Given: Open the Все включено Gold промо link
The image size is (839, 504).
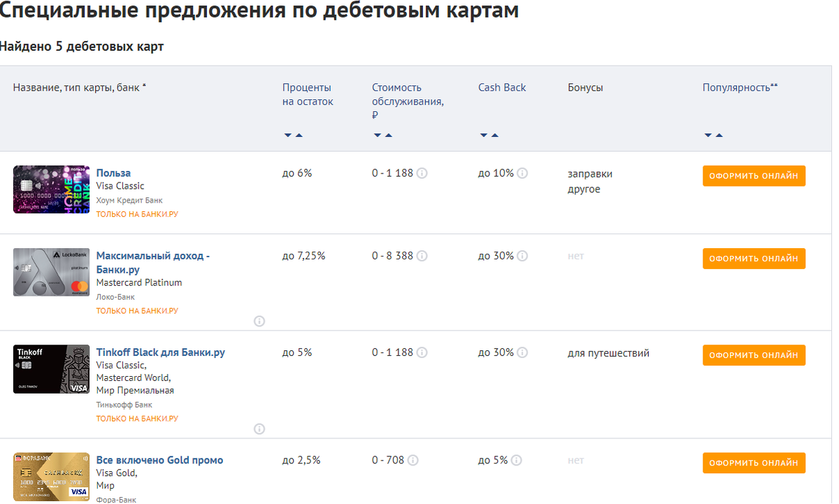Looking at the screenshot, I should tap(159, 460).
